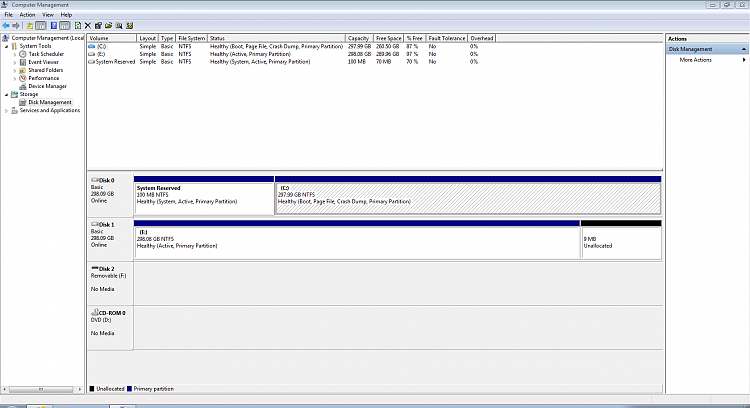Sort by the Status column header
The height and width of the screenshot is (408, 750).
[x=276, y=38]
